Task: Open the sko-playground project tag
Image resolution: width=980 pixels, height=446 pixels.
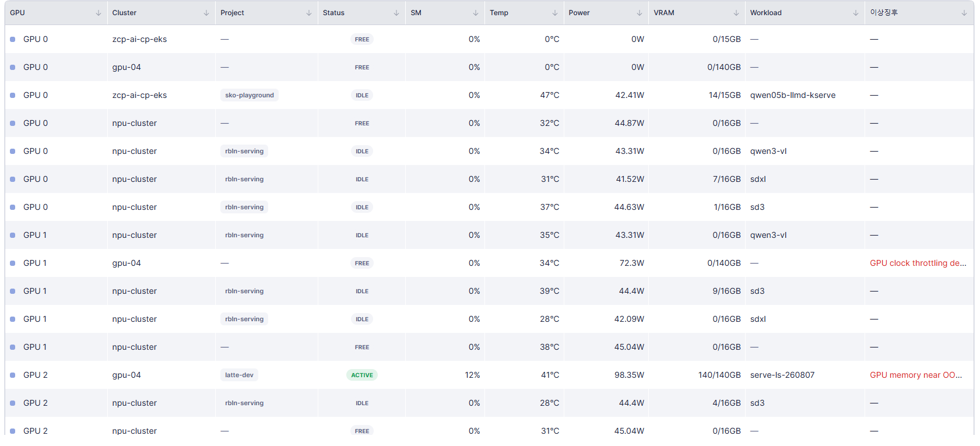Action: point(250,95)
